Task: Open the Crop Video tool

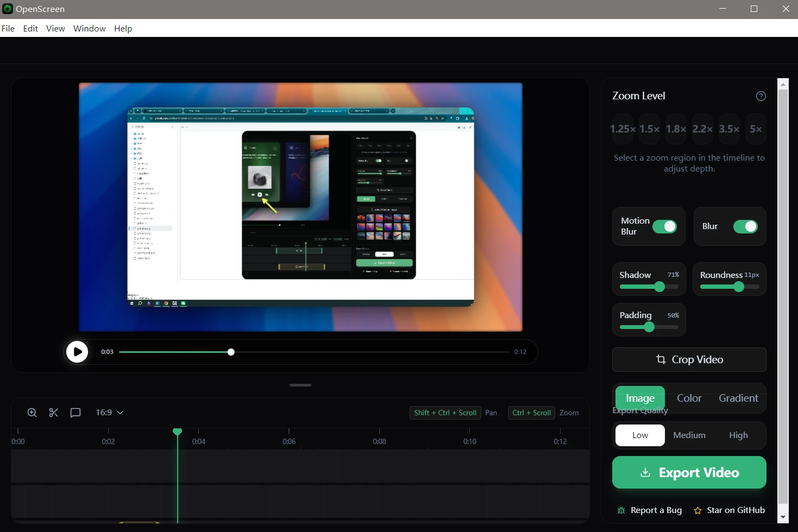Action: tap(689, 360)
